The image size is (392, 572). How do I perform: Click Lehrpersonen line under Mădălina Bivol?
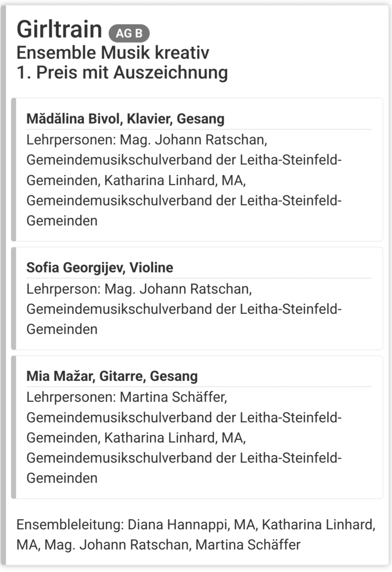tap(146, 140)
